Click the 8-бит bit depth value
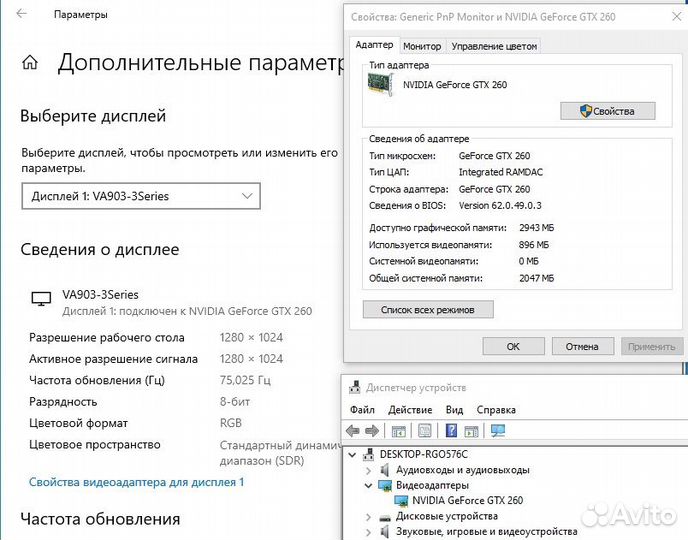 [x=235, y=401]
